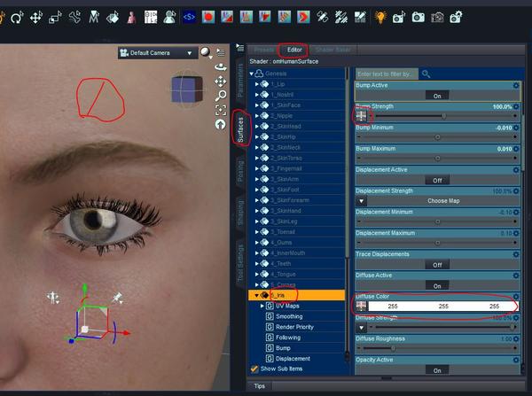Open the Diffuse Roughness gear settings
This screenshot has width=532, height=396.
coord(516,338)
